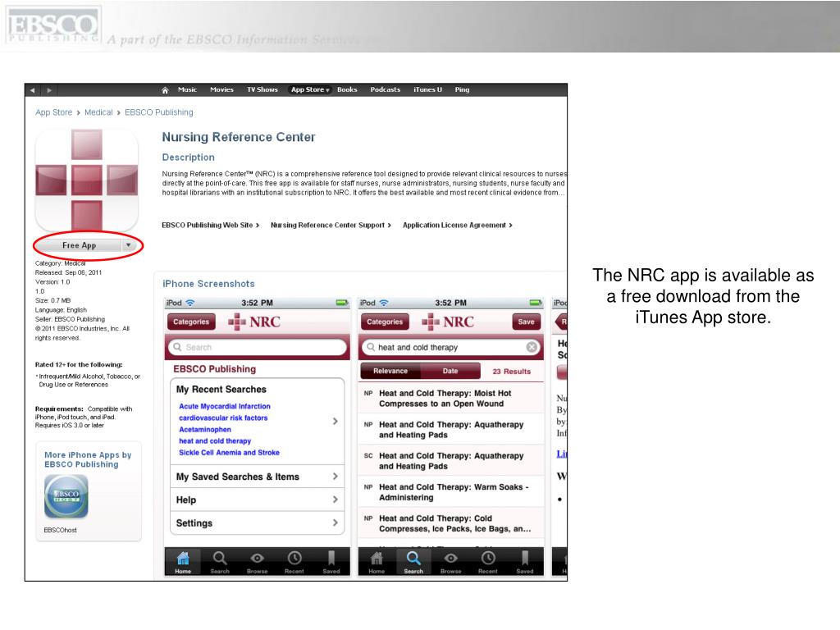Open My Saved Searches & Items row
Screen dimensions: 840x630
pos(257,477)
